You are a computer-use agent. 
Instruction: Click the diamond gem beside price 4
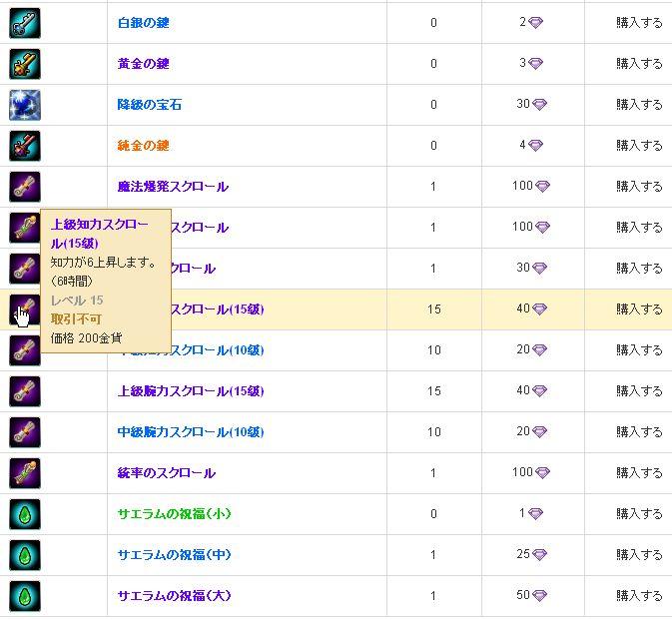tap(535, 146)
